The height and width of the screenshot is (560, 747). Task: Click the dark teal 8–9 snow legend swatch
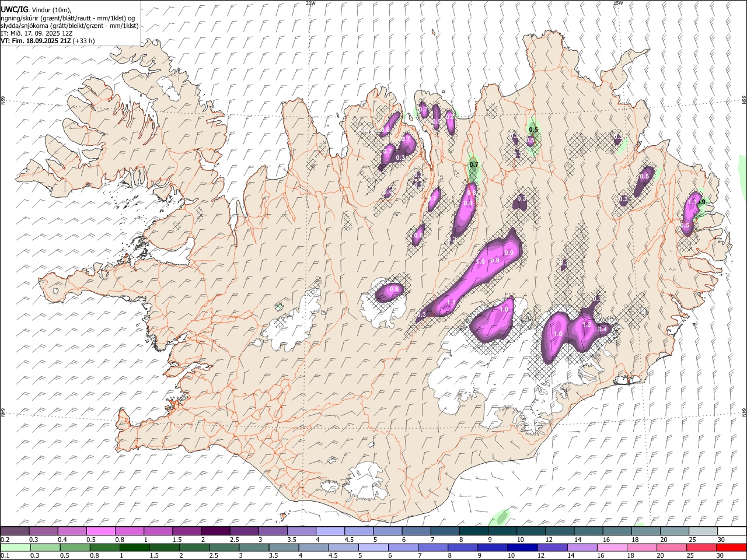pos(474,531)
